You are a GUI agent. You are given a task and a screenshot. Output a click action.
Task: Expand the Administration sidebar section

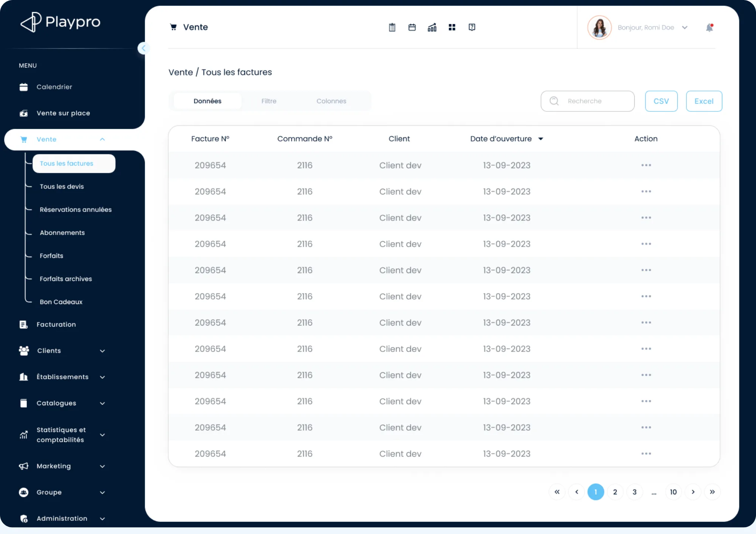[x=102, y=519]
